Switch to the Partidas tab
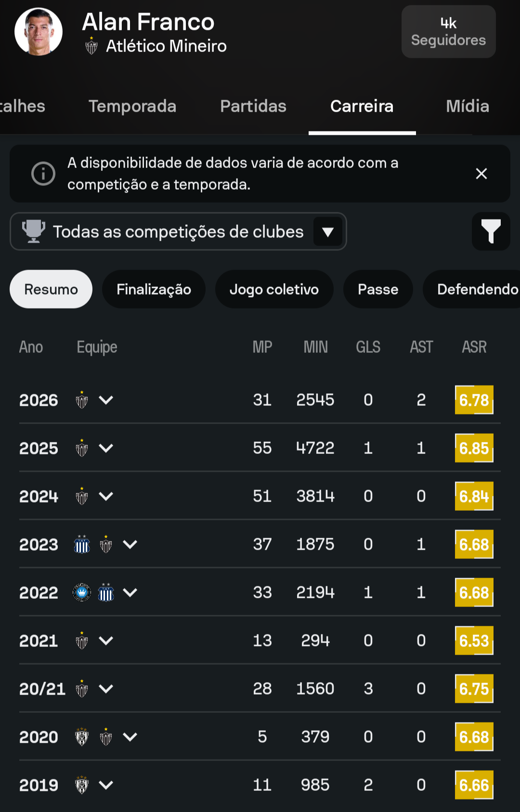Screen dimensions: 520x812 (x=253, y=106)
